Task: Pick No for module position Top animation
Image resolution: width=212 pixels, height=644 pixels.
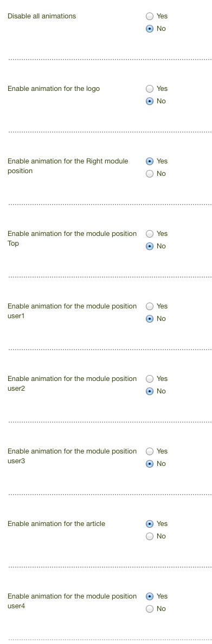Action: (150, 246)
